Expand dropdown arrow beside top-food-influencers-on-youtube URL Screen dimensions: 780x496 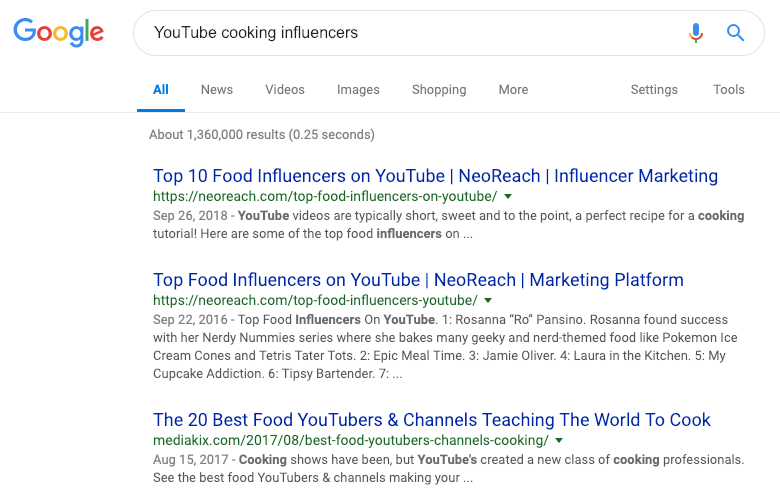tap(508, 196)
